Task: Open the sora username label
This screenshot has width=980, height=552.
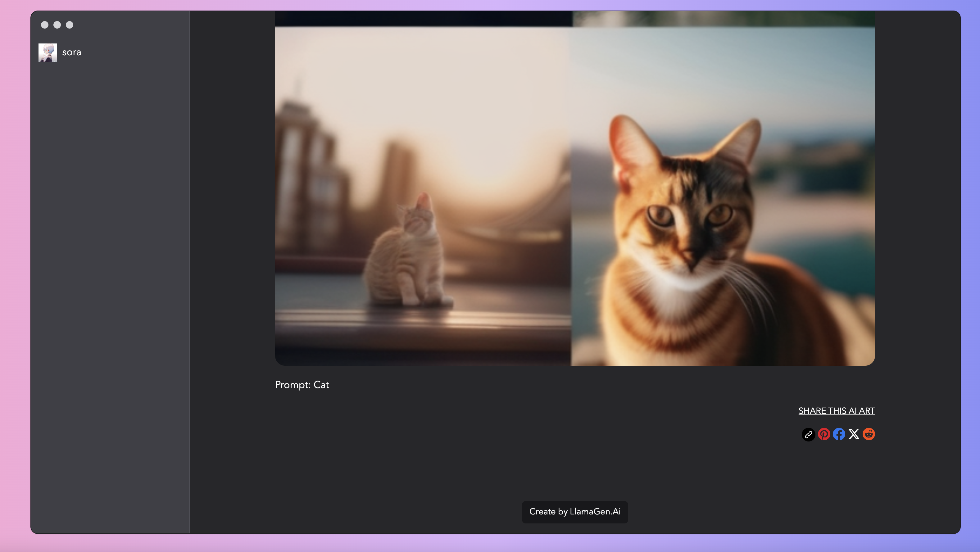Action: click(71, 52)
